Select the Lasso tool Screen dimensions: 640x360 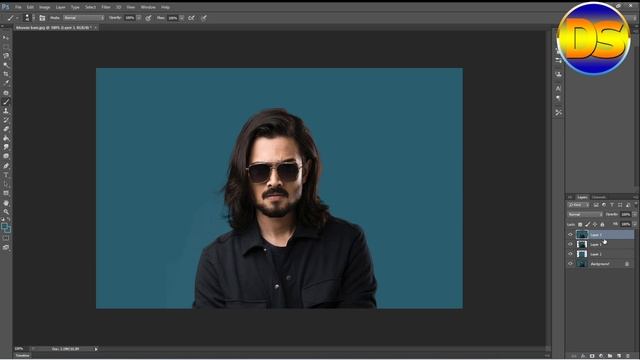(x=6, y=56)
